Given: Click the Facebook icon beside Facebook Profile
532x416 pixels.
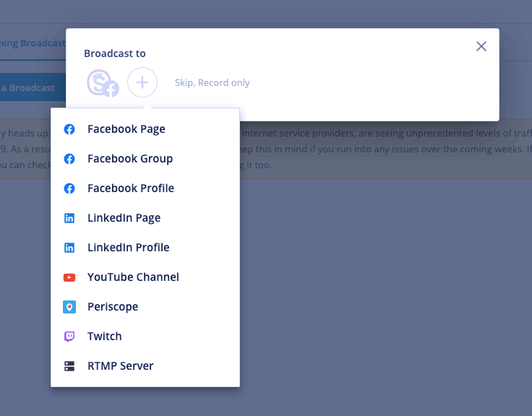Looking at the screenshot, I should (x=69, y=188).
